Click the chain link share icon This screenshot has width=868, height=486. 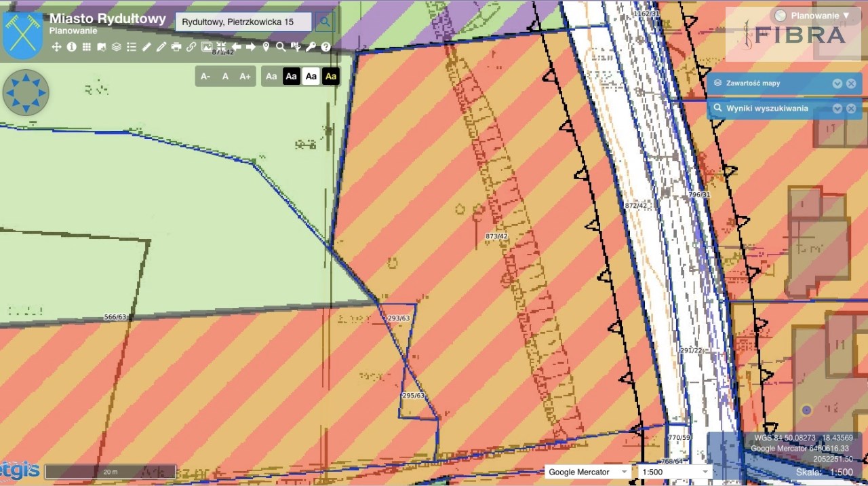click(191, 47)
